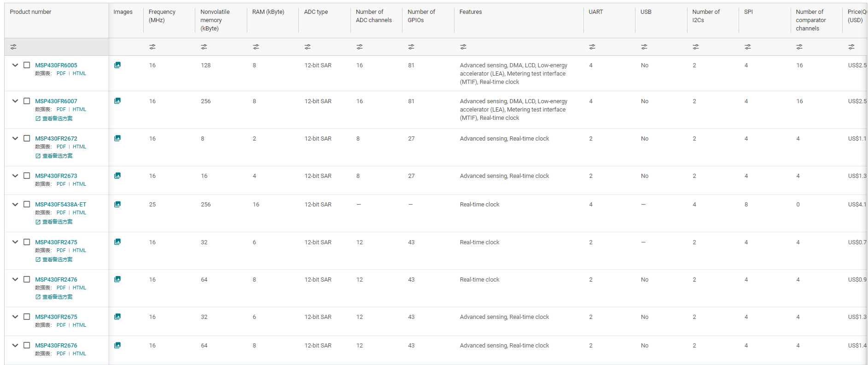Open the MSP430FR2476 product link

point(56,279)
